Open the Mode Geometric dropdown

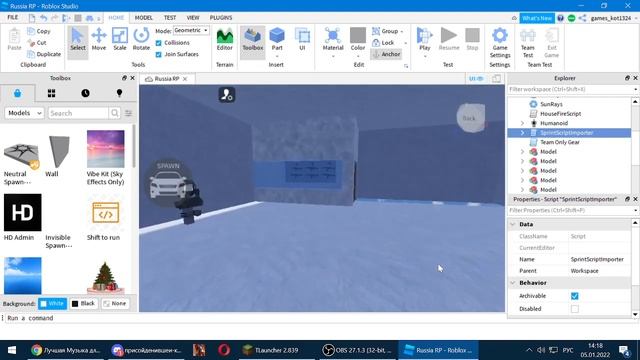[191, 31]
